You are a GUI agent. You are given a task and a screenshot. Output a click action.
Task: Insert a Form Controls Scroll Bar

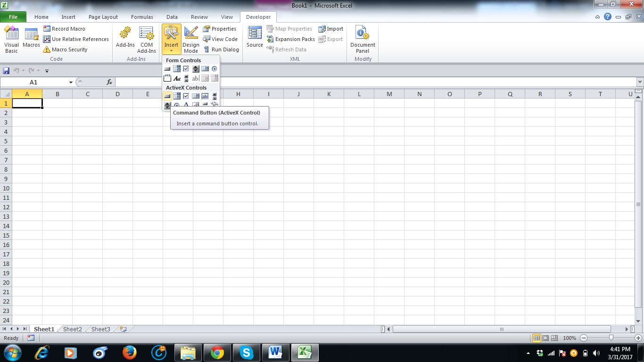[x=186, y=78]
